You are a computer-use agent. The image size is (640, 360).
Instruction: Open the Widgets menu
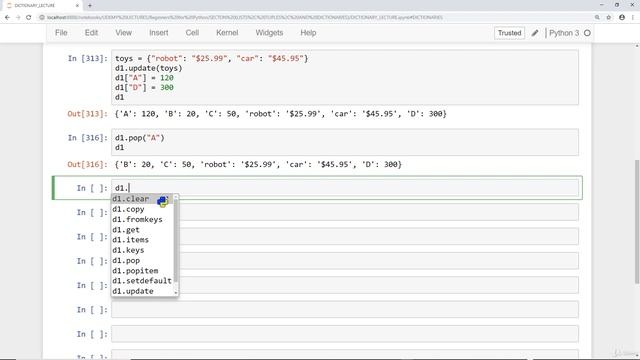[x=269, y=33]
